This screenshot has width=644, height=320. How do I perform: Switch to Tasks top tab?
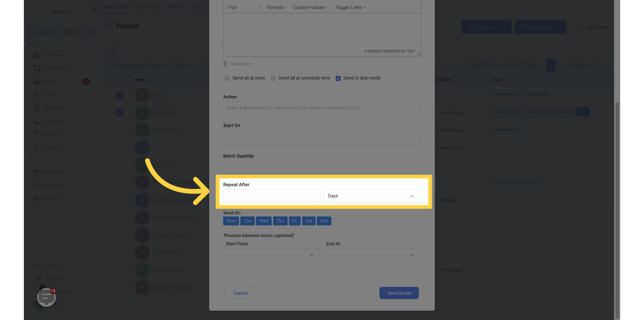click(x=198, y=7)
